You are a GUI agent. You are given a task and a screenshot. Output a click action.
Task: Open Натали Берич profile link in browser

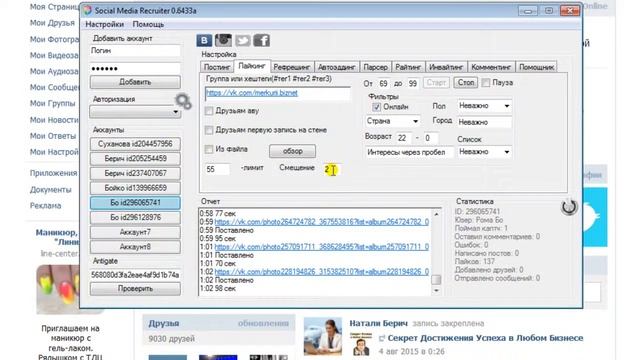(x=378, y=324)
